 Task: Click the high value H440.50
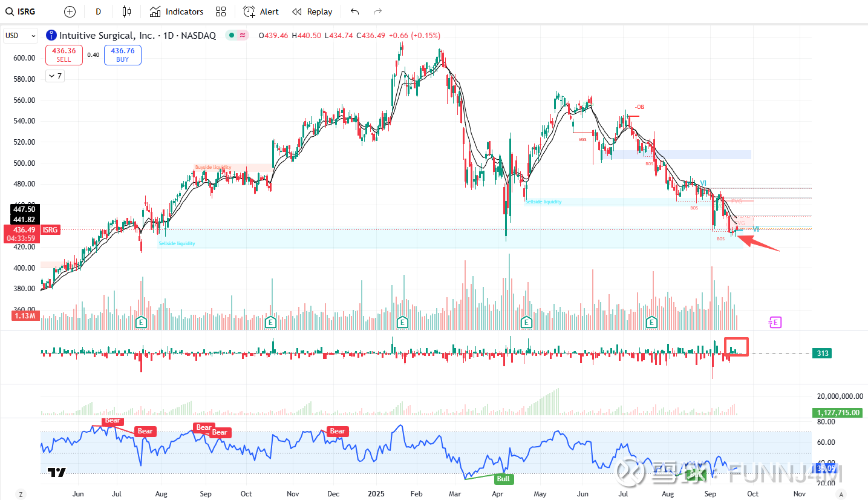[x=307, y=36]
